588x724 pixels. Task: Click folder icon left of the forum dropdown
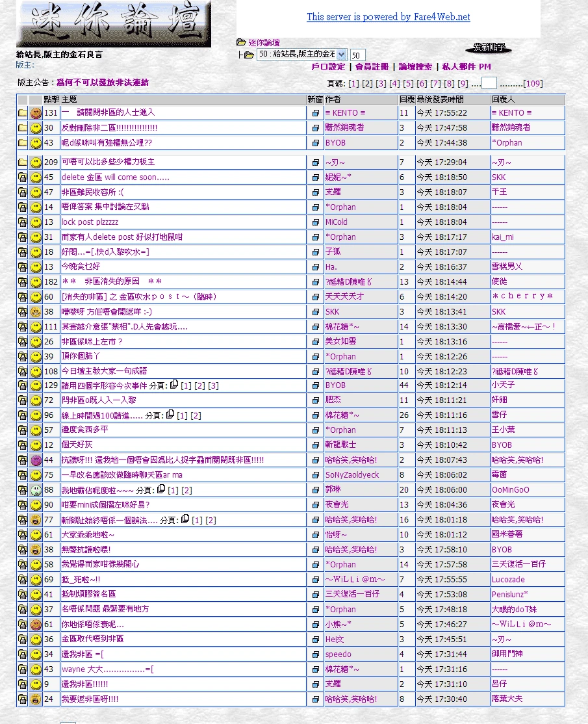coord(249,55)
